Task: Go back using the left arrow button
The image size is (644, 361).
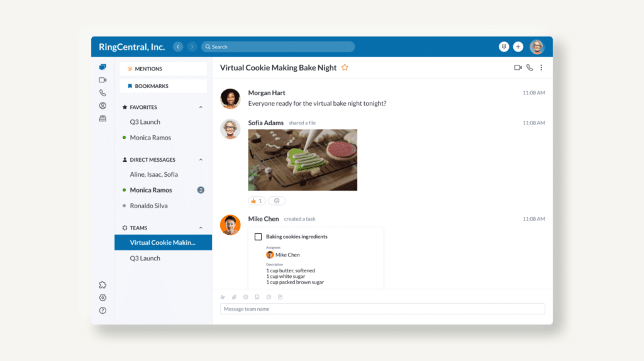Action: point(178,47)
